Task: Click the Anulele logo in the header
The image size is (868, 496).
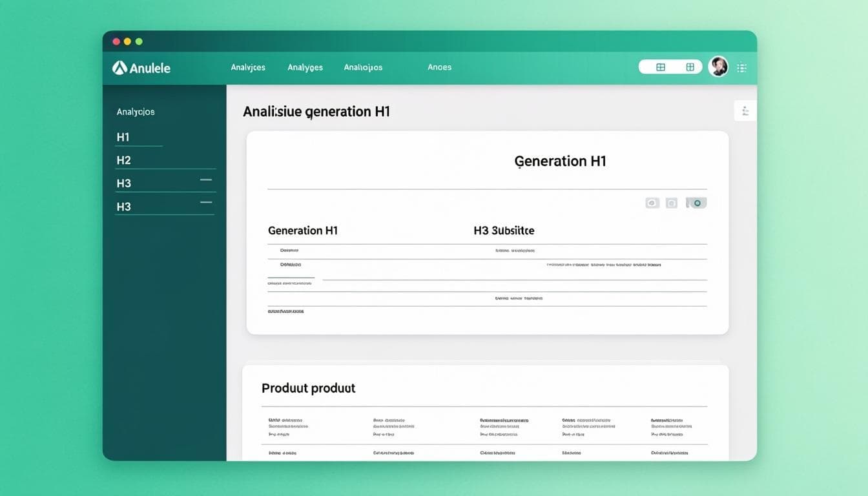Action: 141,68
